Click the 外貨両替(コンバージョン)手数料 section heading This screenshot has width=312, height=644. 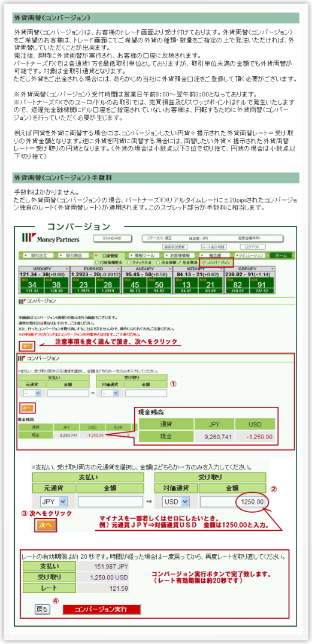point(63,178)
